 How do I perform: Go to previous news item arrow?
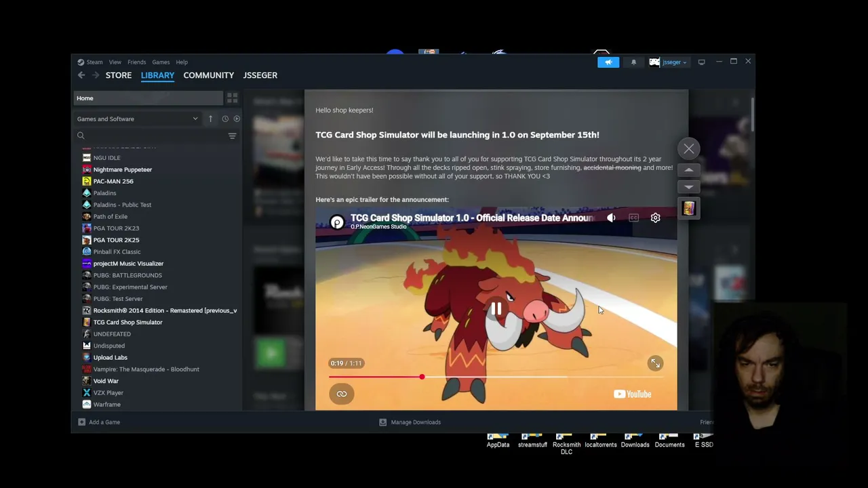(689, 170)
